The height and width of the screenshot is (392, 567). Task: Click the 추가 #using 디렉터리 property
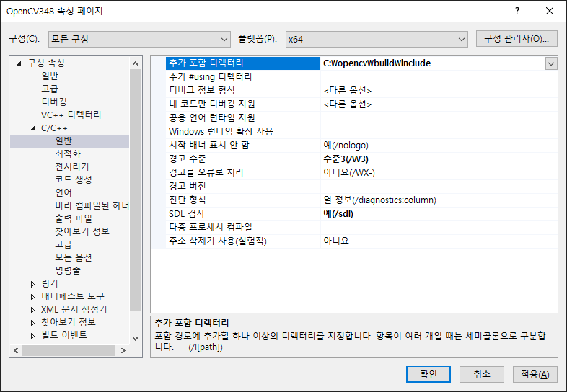click(243, 77)
